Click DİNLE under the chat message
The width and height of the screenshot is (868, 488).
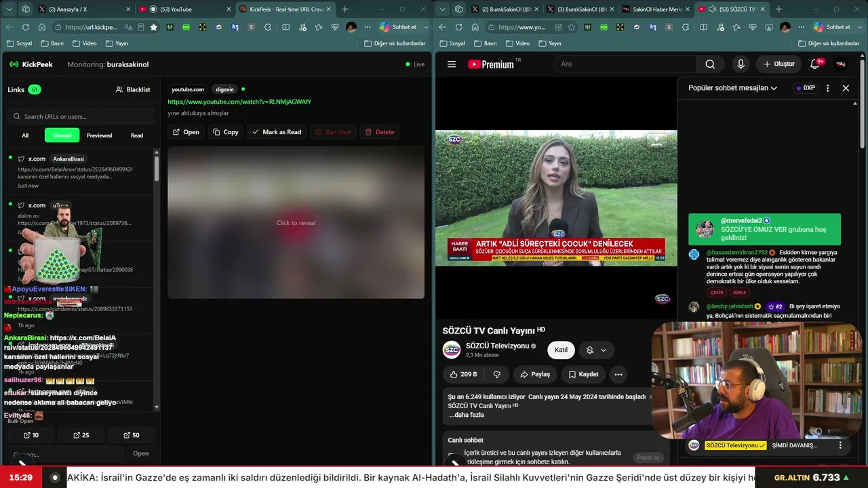pos(739,293)
